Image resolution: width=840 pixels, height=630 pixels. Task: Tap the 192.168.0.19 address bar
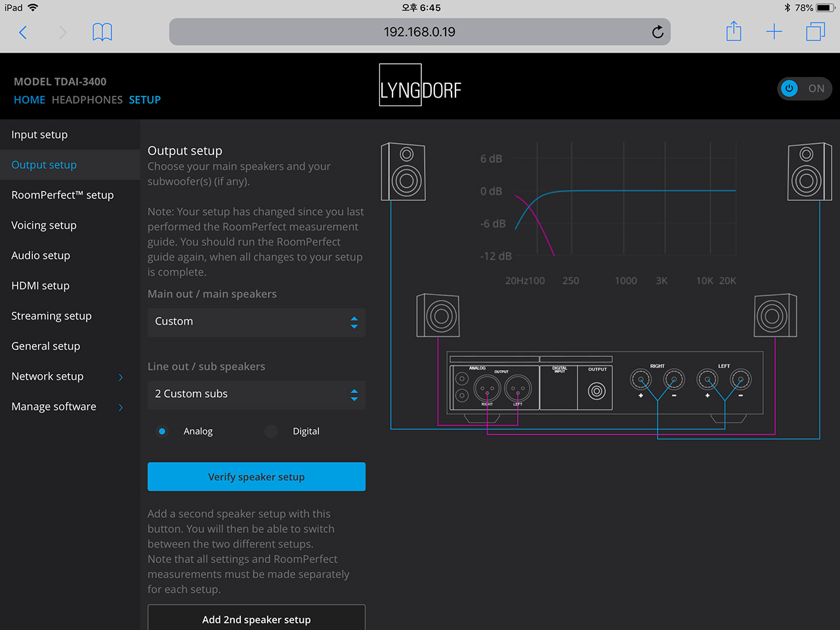(x=420, y=31)
